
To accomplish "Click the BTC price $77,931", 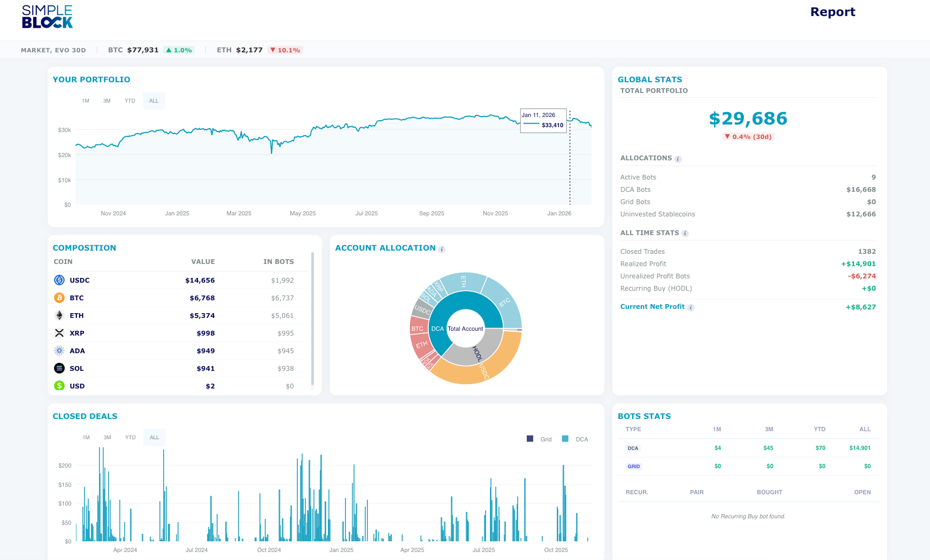I will pyautogui.click(x=143, y=50).
